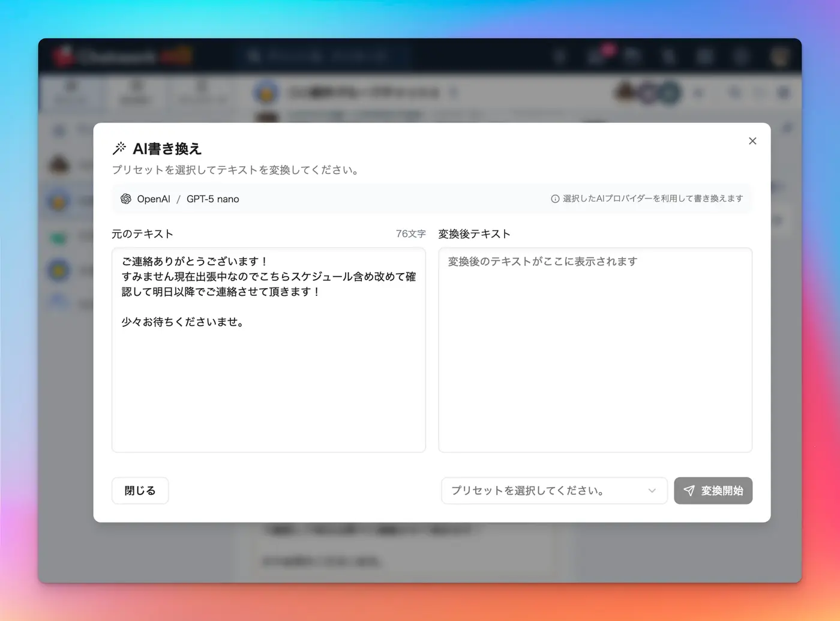Click the 76文字 character count

click(x=410, y=233)
